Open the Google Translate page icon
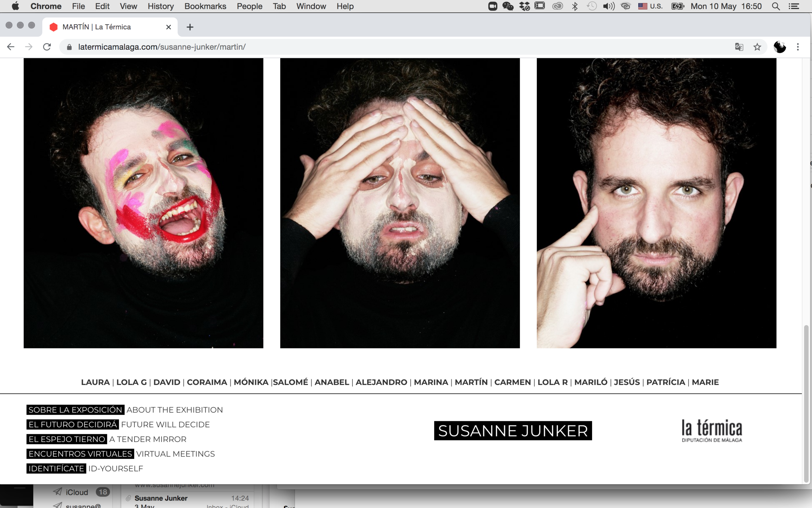The image size is (812, 508). [739, 47]
